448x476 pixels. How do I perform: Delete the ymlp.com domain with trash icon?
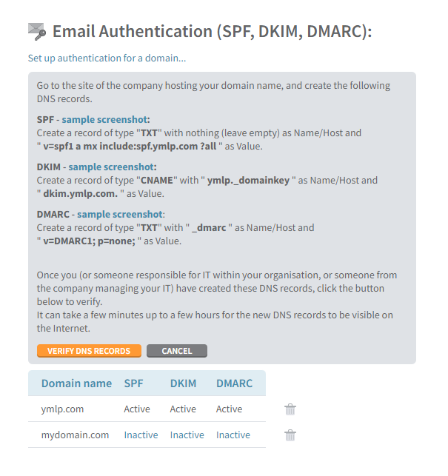pyautogui.click(x=290, y=409)
